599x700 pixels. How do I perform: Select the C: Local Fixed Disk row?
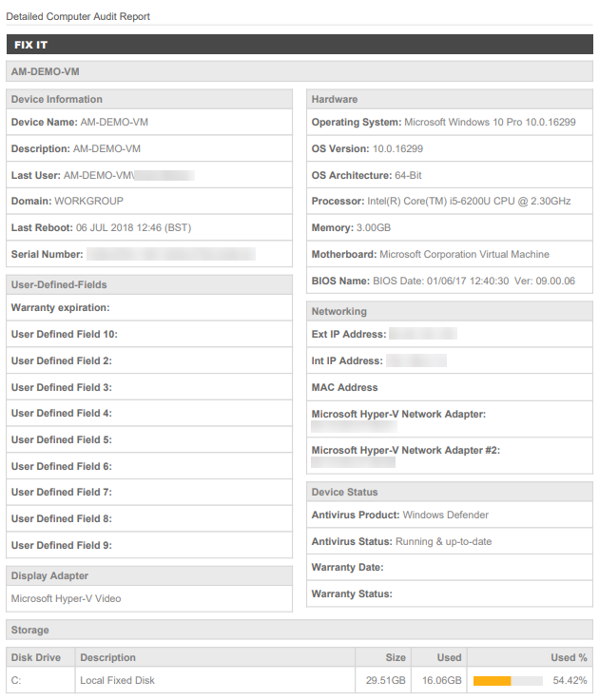299,680
